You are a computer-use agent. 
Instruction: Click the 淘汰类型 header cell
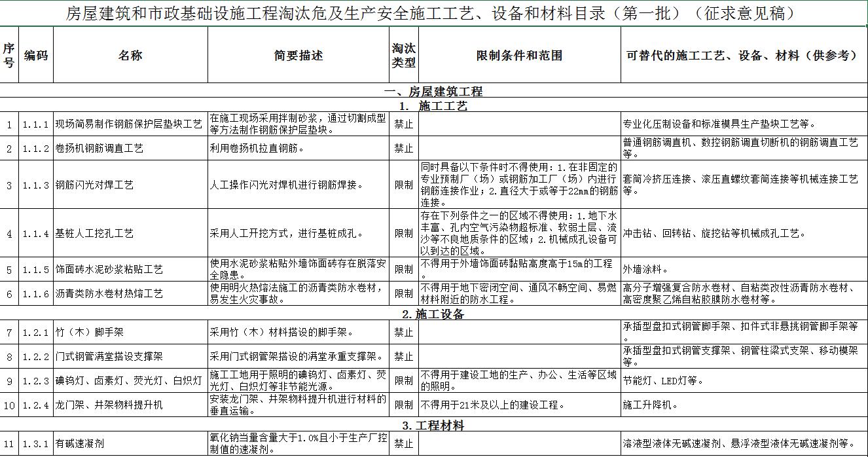coord(404,55)
